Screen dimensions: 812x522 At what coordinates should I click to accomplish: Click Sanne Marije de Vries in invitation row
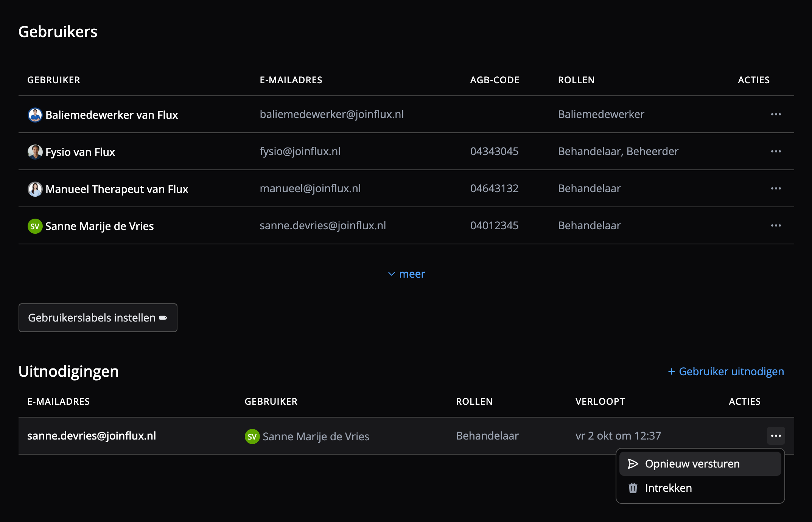316,437
